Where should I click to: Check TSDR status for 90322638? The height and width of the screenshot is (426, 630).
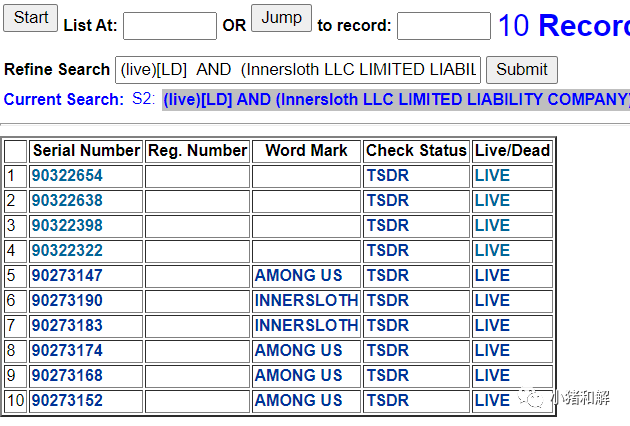click(388, 201)
